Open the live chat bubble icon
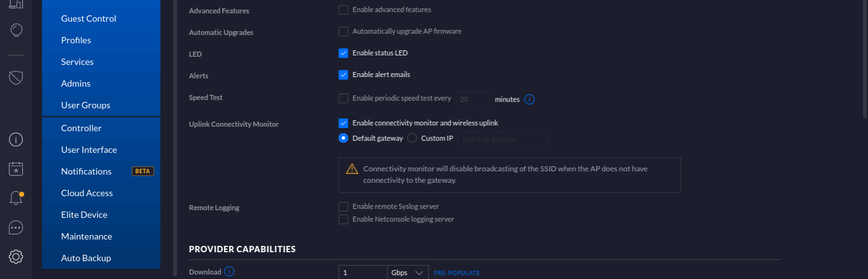 tap(16, 227)
